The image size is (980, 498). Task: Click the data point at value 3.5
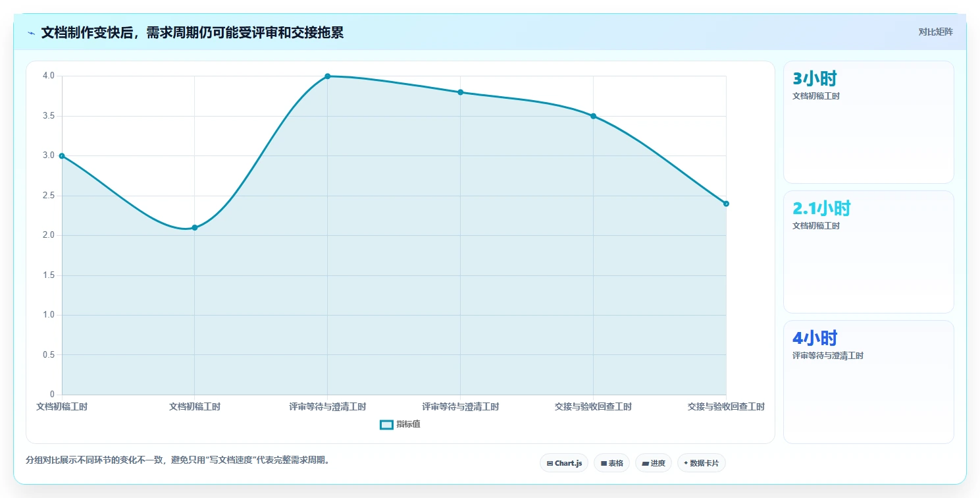[593, 116]
